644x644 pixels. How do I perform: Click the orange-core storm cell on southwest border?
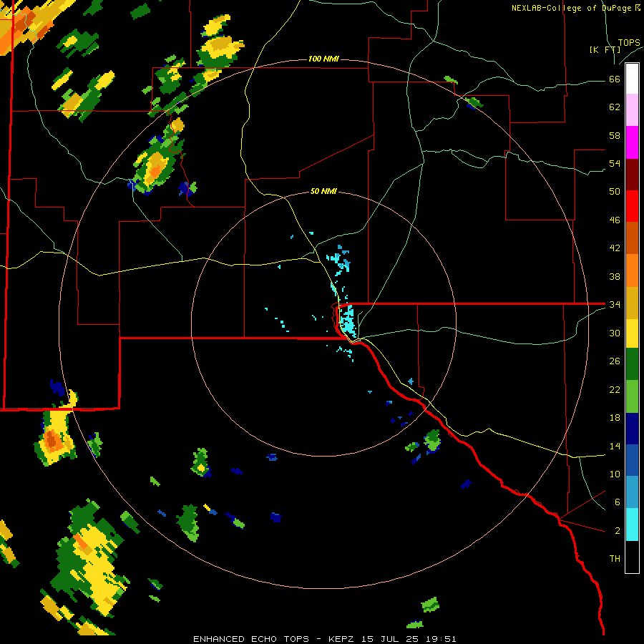tap(55, 437)
